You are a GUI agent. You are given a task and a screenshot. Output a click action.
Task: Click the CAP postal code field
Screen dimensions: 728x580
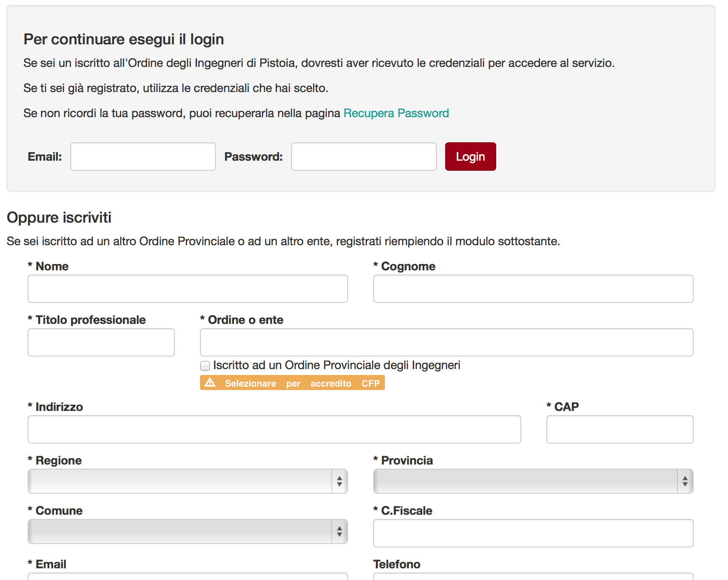click(x=620, y=429)
